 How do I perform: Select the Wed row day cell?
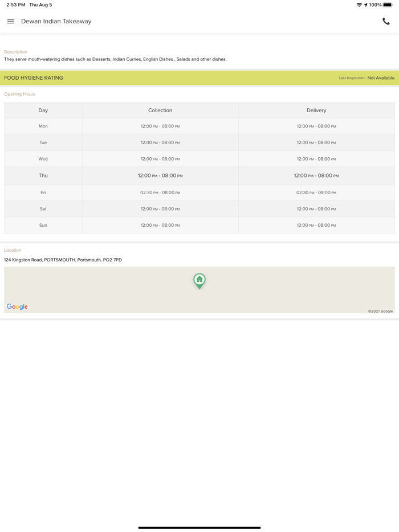(x=43, y=159)
